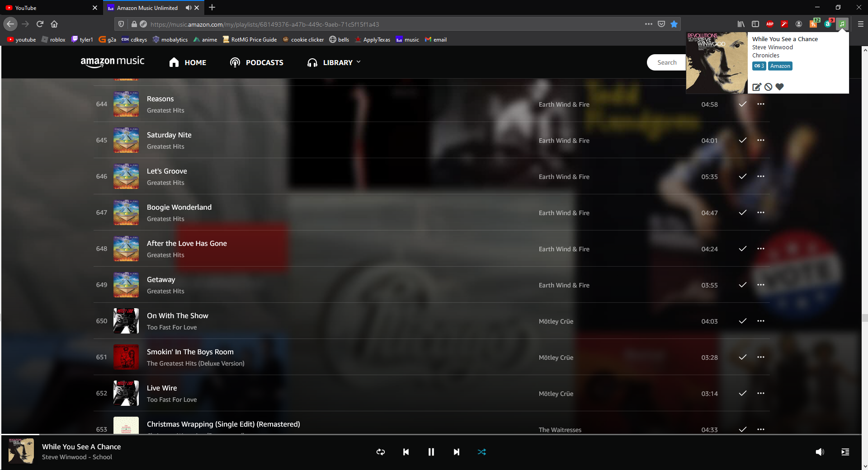Open the Firefox hamburger menu
This screenshot has width=868, height=470.
[860, 24]
